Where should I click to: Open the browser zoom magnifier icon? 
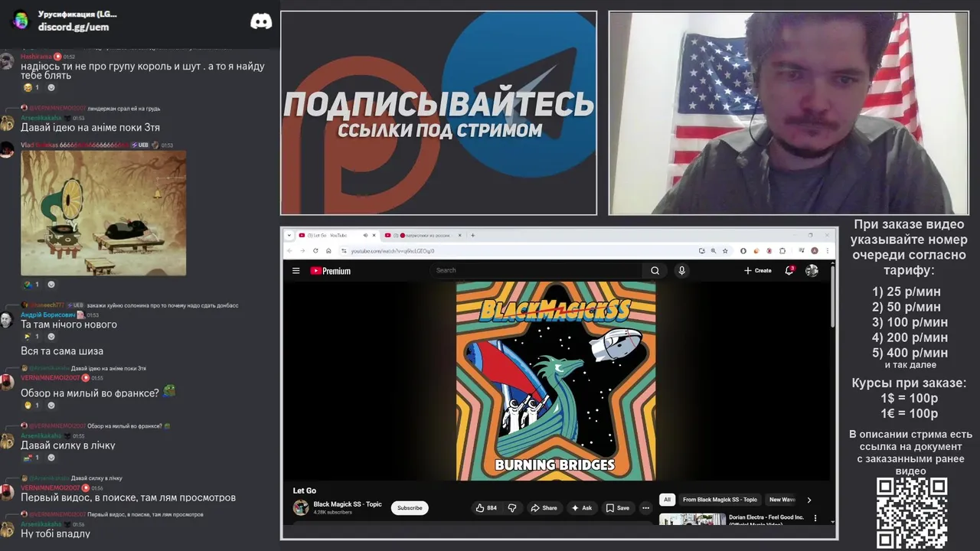(x=713, y=251)
